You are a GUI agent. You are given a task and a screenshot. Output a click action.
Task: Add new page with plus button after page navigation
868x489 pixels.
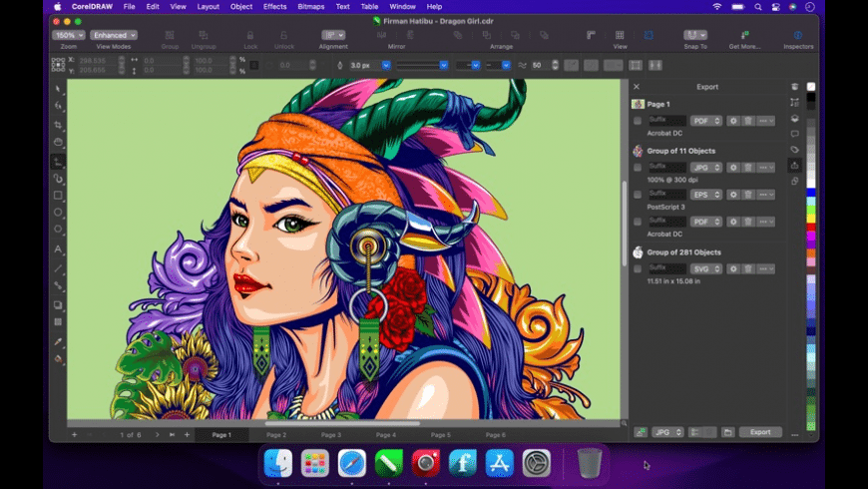[187, 435]
